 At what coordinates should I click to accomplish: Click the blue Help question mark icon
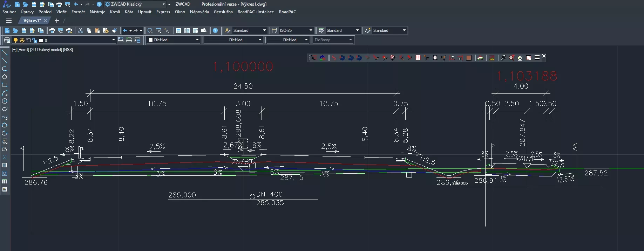(215, 30)
